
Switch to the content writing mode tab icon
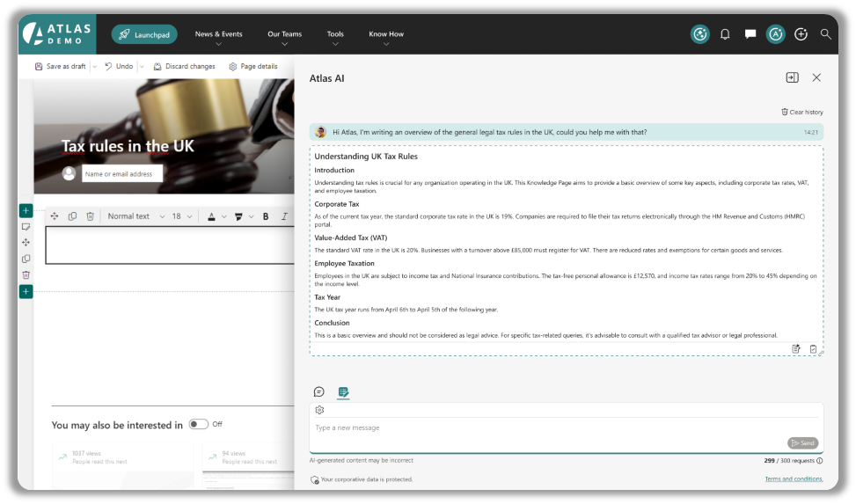pyautogui.click(x=343, y=392)
